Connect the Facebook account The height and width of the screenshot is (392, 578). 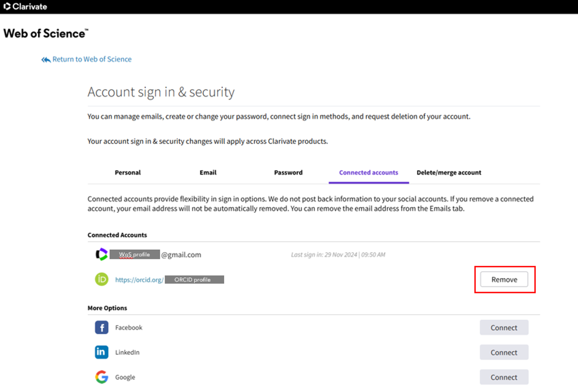coord(504,328)
